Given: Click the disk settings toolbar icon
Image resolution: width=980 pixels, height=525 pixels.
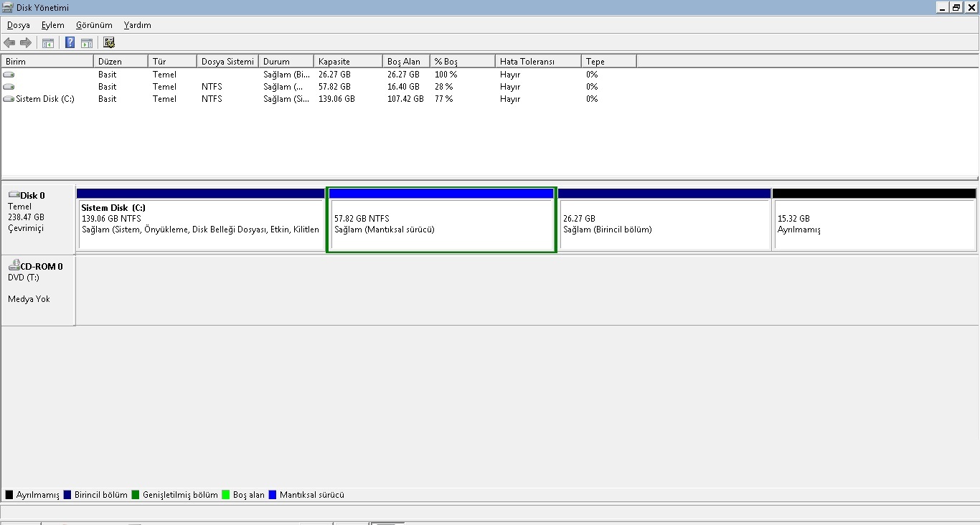Looking at the screenshot, I should point(109,43).
